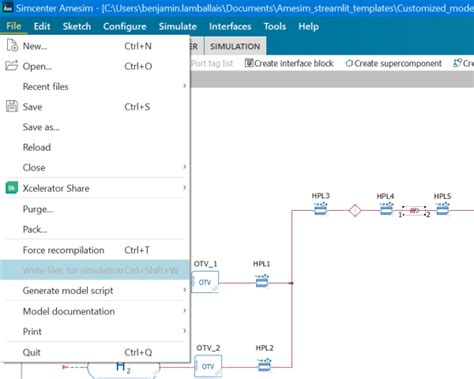Select the HPL4 pipe component
Screen dimensions: 474x379
[x=386, y=209]
